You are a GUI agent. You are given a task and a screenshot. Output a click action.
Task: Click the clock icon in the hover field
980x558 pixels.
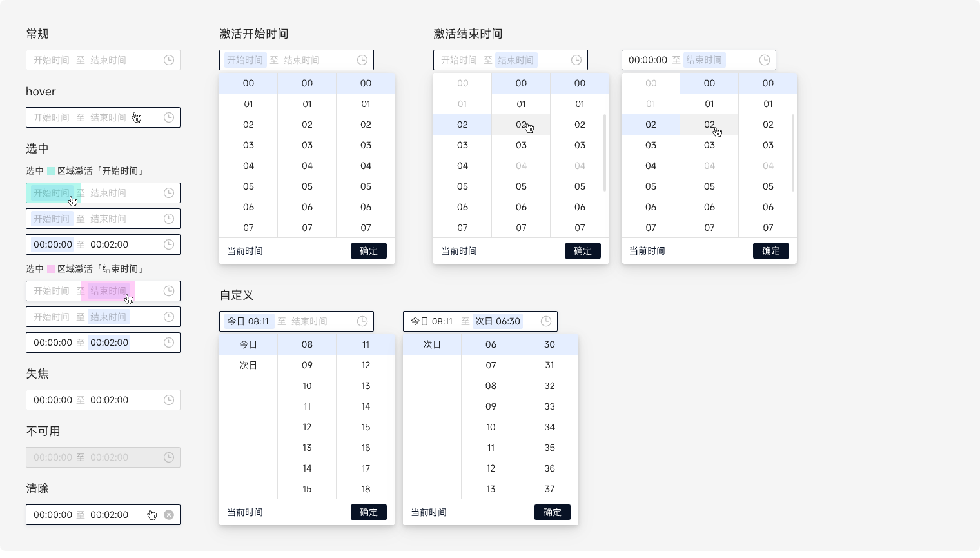pyautogui.click(x=169, y=117)
